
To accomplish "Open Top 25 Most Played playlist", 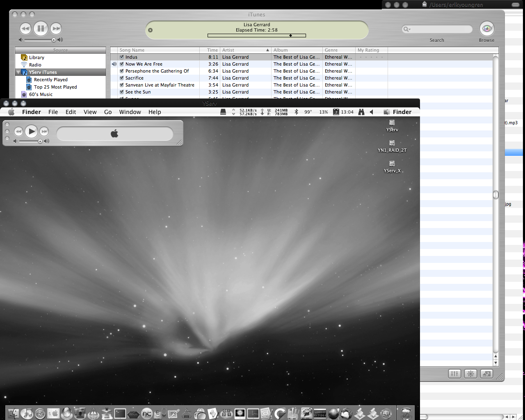I will tap(55, 87).
